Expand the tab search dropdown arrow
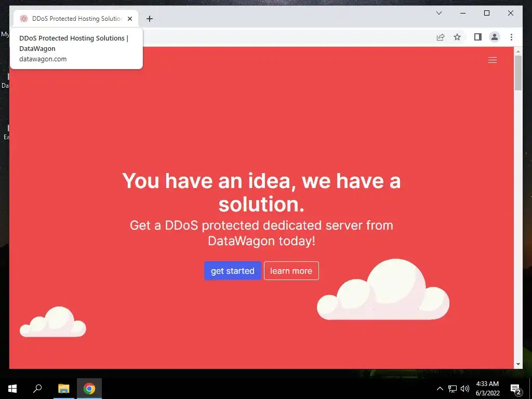532x399 pixels. tap(438, 13)
